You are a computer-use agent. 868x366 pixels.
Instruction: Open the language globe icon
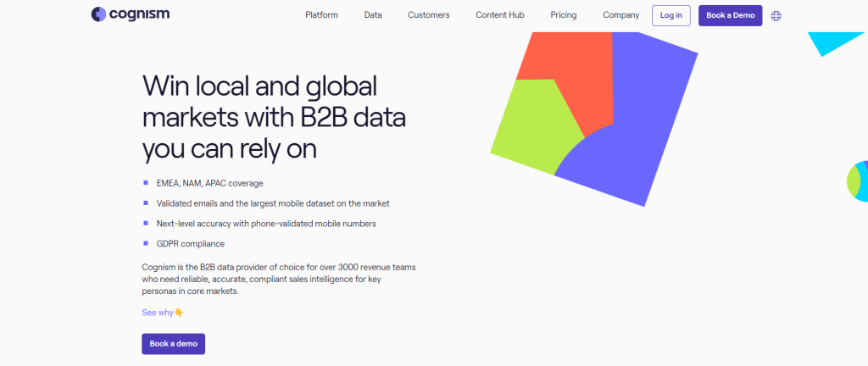pyautogui.click(x=776, y=15)
